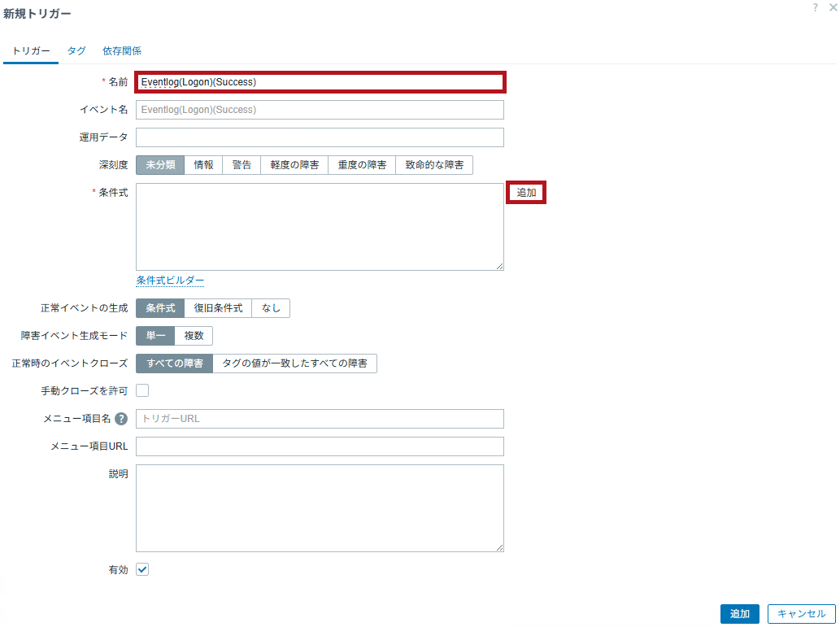The width and height of the screenshot is (840, 627).
Task: Select 復旧条件式 for OK event generation
Action: [x=218, y=308]
